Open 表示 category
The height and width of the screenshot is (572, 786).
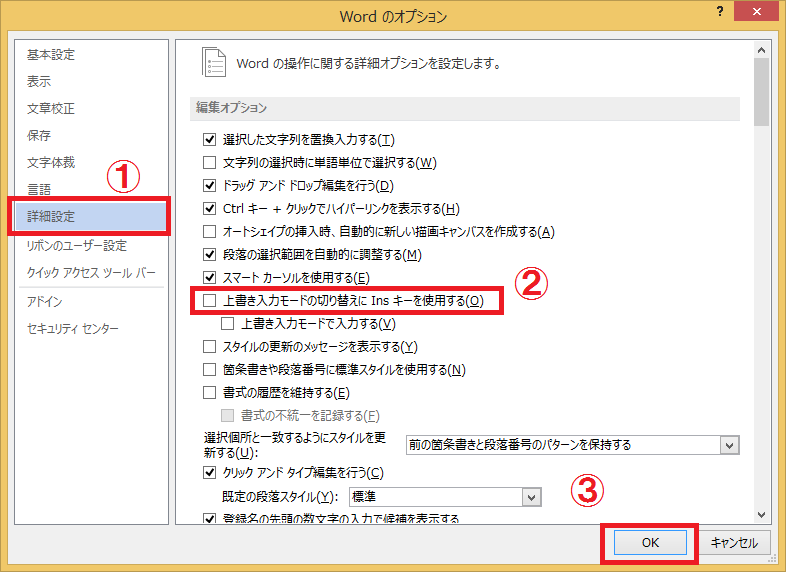[39, 81]
